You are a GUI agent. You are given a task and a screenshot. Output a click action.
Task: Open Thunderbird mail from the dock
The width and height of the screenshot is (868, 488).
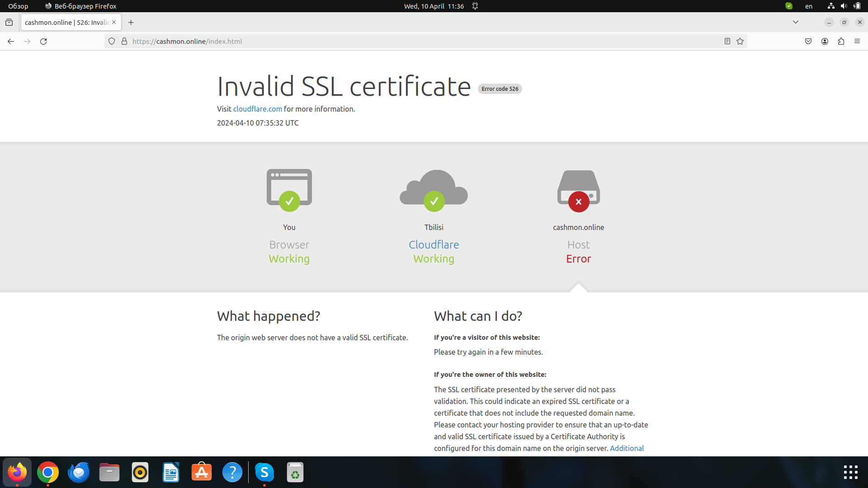[79, 472]
